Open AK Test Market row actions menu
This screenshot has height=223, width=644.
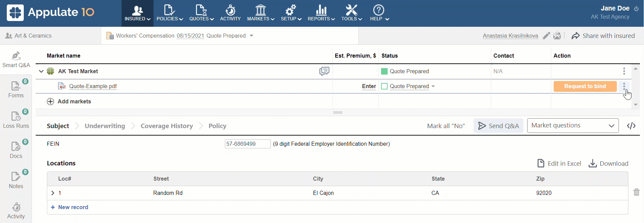624,71
